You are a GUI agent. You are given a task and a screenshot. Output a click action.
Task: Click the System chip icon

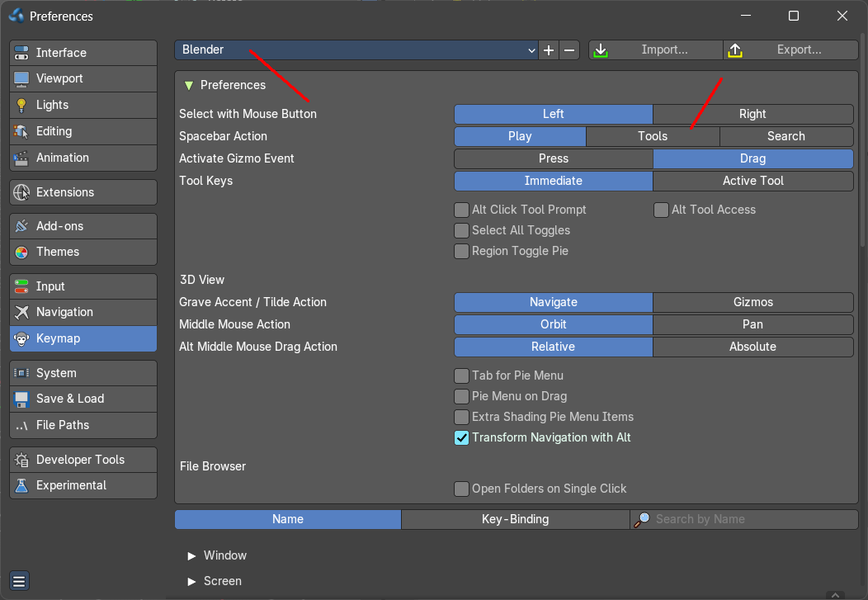(x=21, y=373)
